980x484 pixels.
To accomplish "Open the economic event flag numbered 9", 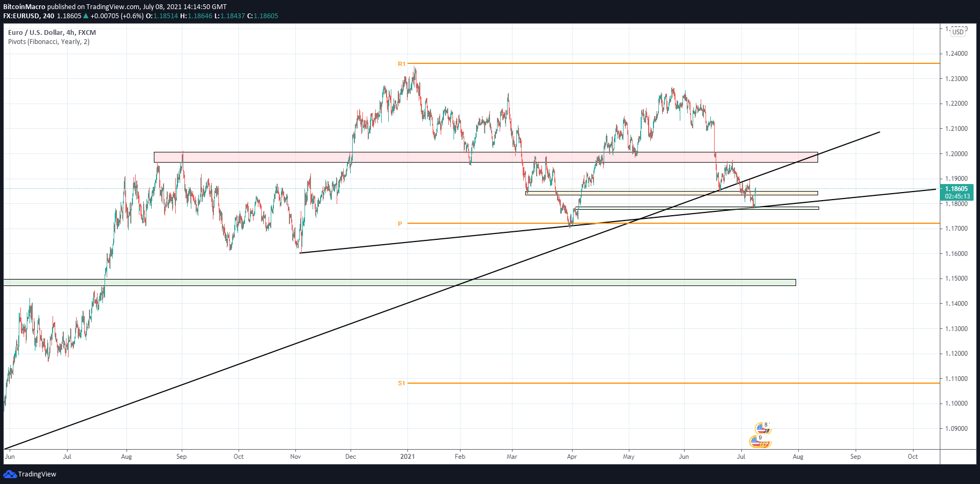I will click(x=760, y=442).
